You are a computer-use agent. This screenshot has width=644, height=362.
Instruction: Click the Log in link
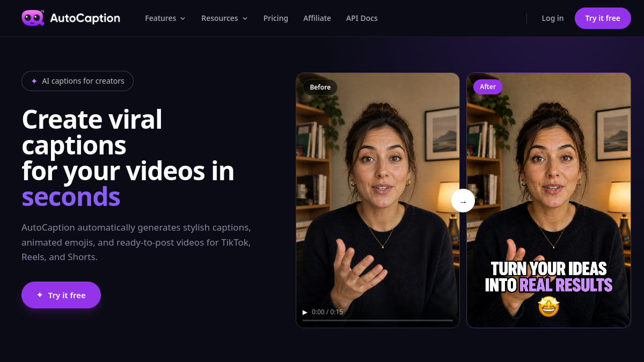553,18
